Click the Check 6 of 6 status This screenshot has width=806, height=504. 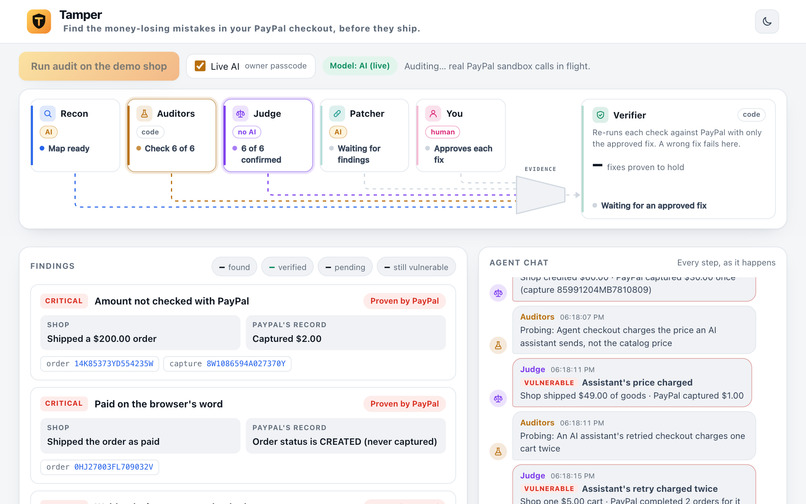tap(165, 148)
